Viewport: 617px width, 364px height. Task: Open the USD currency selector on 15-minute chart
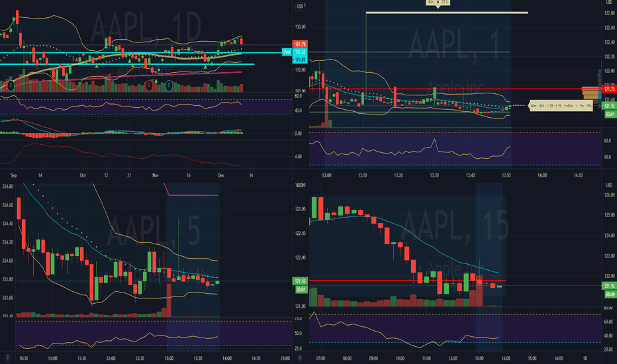point(609,185)
